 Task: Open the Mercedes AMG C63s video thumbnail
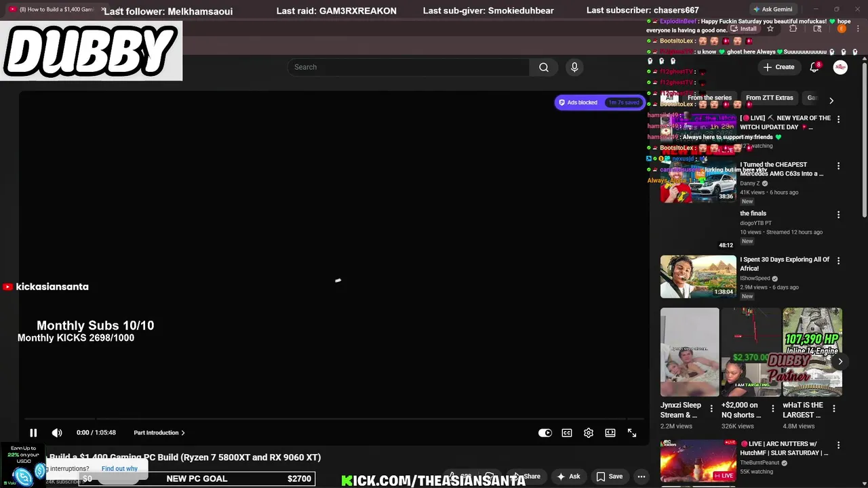tap(698, 182)
